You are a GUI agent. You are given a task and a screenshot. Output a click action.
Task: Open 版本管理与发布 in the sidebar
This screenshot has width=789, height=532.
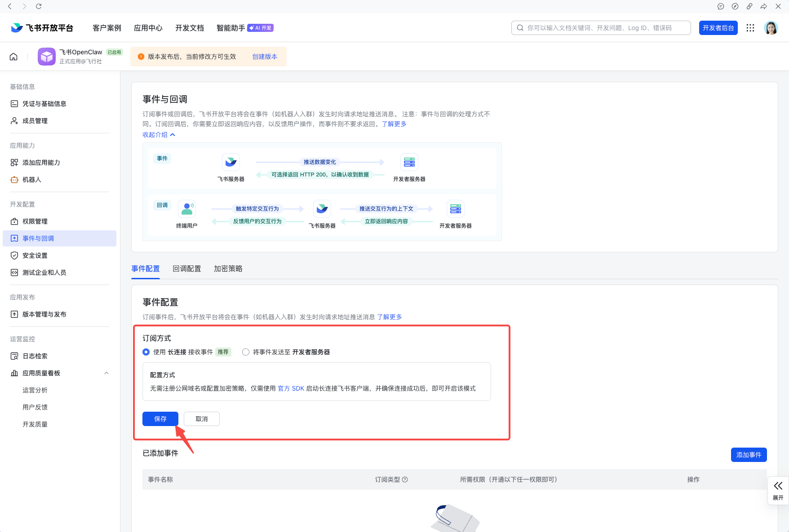[44, 314]
